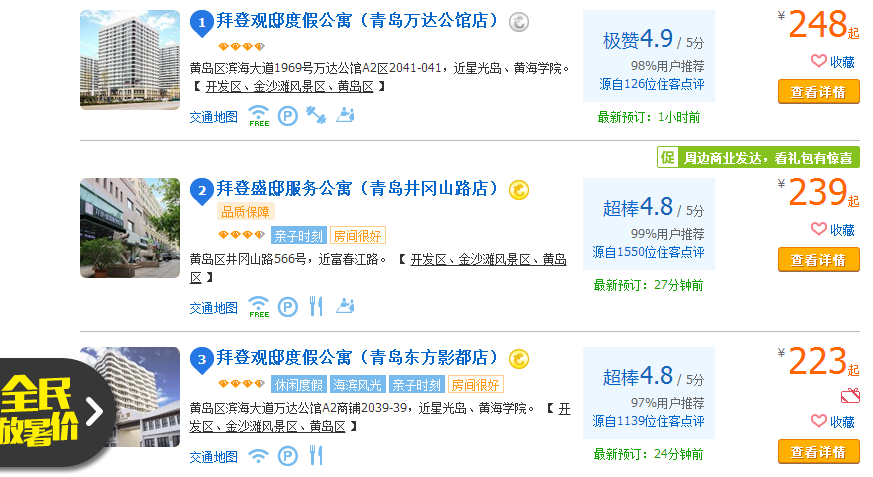Click the numbered map pin 3 marker
The width and height of the screenshot is (873, 477).
(202, 359)
